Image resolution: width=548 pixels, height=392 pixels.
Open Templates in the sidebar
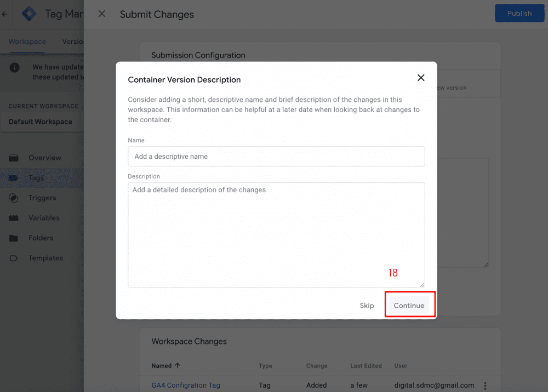[45, 258]
